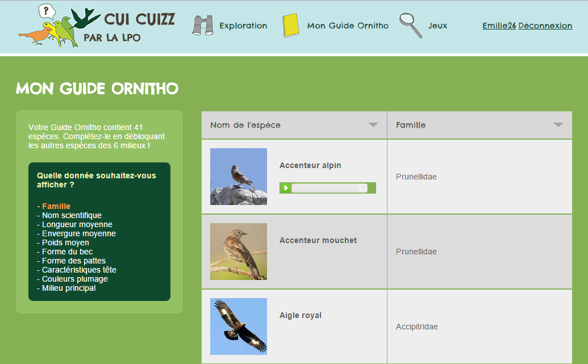588x364 pixels.
Task: Click the binoculars Exploration icon
Action: [203, 26]
